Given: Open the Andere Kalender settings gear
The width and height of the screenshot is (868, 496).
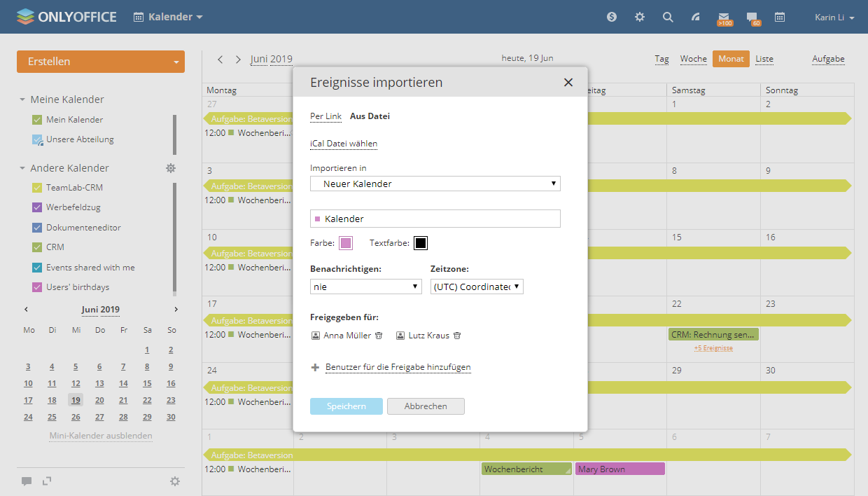Looking at the screenshot, I should [171, 168].
